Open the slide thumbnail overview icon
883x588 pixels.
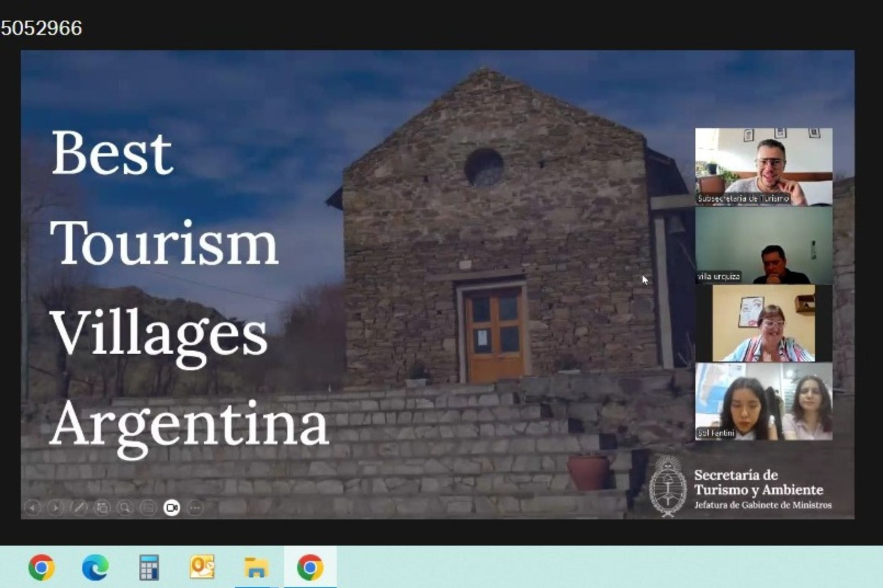tap(101, 508)
